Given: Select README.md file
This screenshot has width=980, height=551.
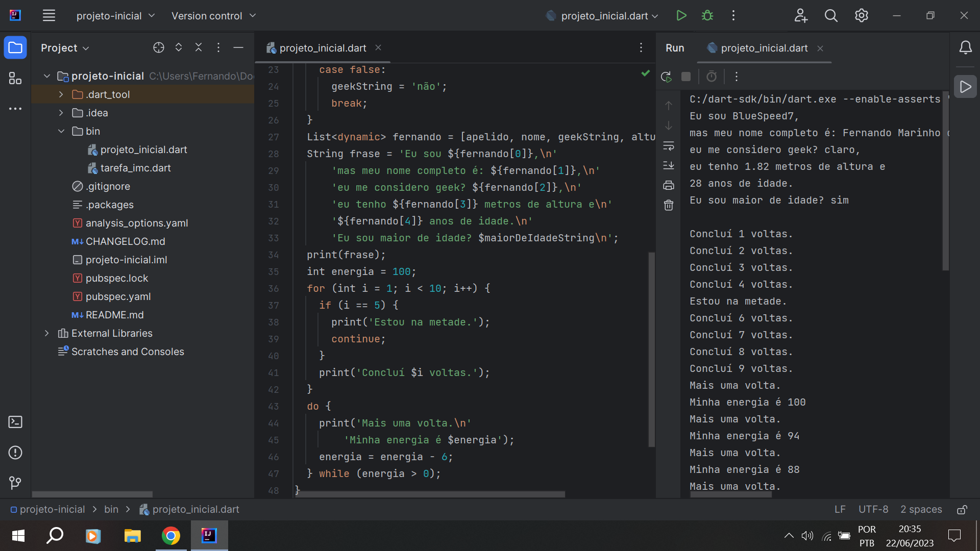Looking at the screenshot, I should tap(114, 315).
